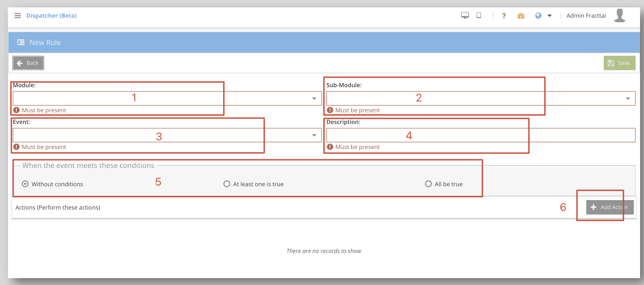Click the New Rule list icon
This screenshot has height=285, width=644.
[x=21, y=42]
